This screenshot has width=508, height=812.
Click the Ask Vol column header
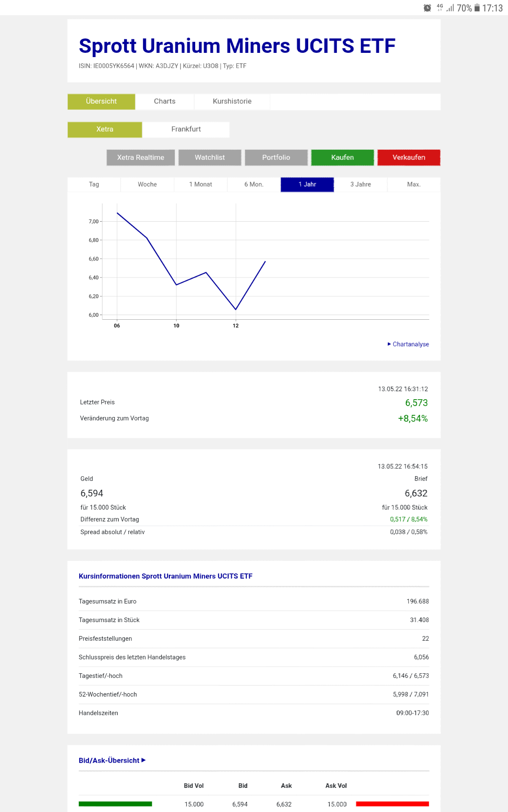tap(336, 786)
